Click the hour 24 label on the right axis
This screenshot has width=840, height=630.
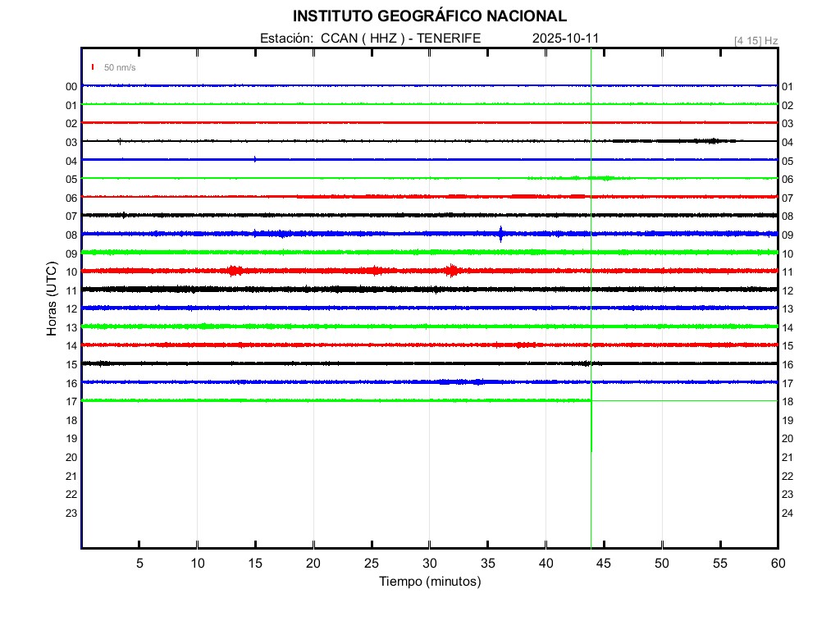pyautogui.click(x=787, y=513)
